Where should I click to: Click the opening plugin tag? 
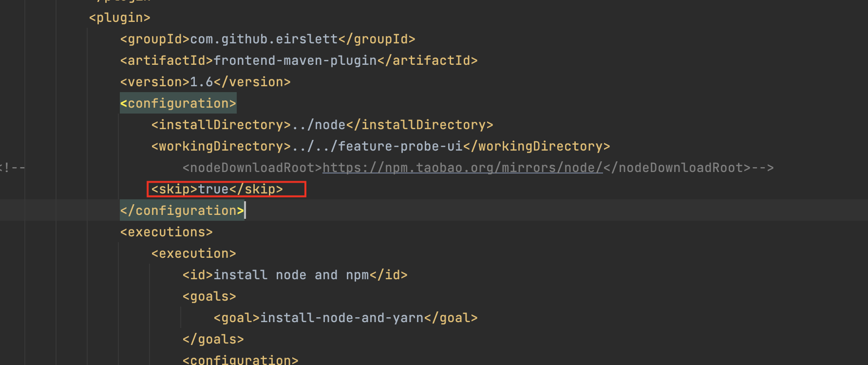119,18
